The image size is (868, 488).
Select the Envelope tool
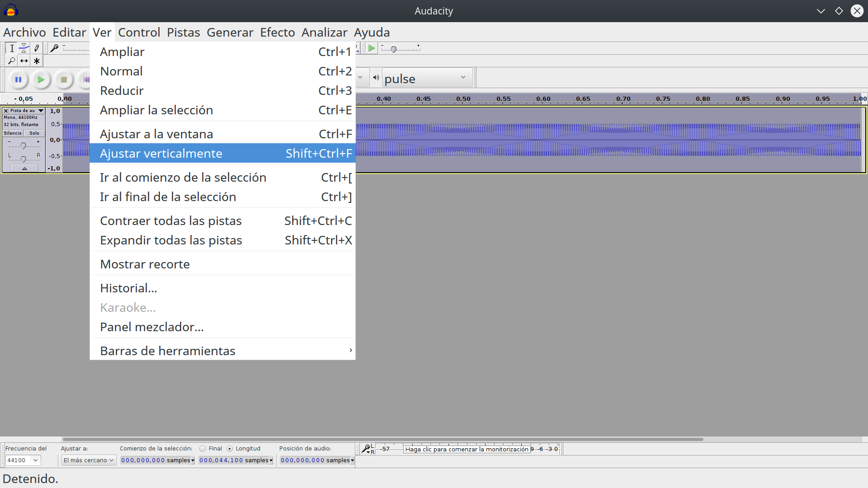tap(24, 48)
